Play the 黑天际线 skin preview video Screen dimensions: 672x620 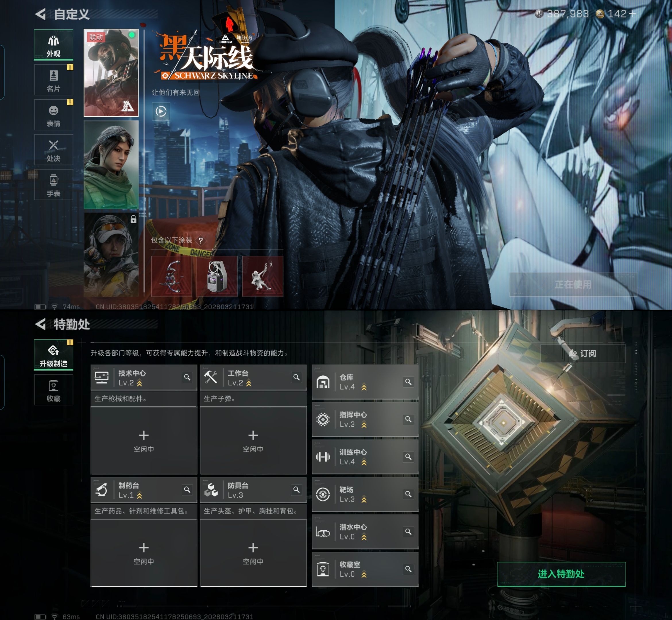pyautogui.click(x=161, y=111)
